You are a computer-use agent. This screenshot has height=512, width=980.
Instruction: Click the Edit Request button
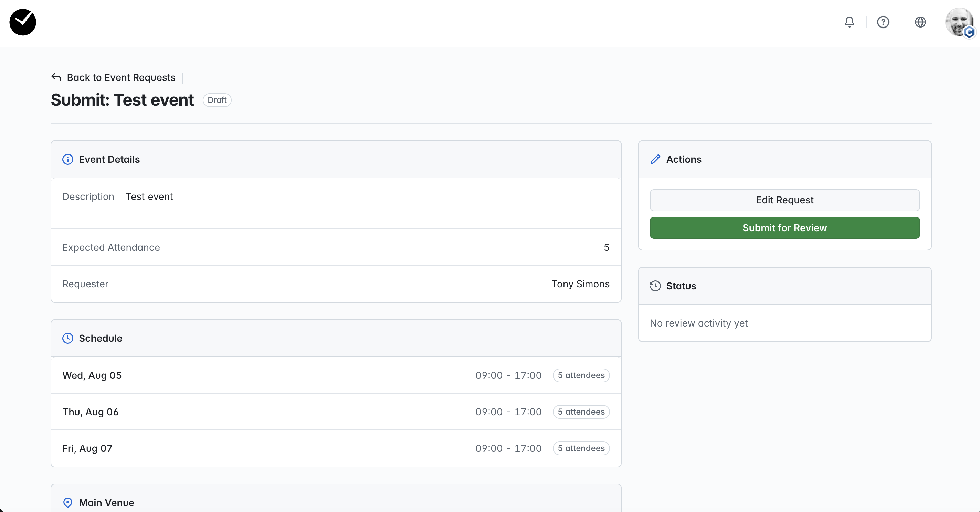pos(784,200)
